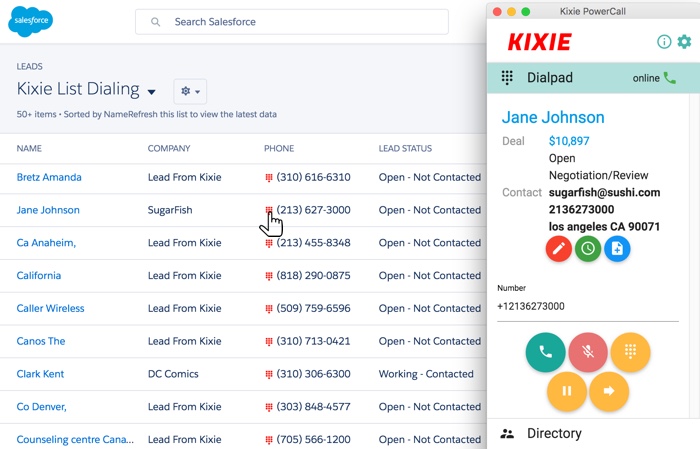This screenshot has height=449, width=700.
Task: Click dial icon beside (509) 759-6596
Action: pos(269,309)
